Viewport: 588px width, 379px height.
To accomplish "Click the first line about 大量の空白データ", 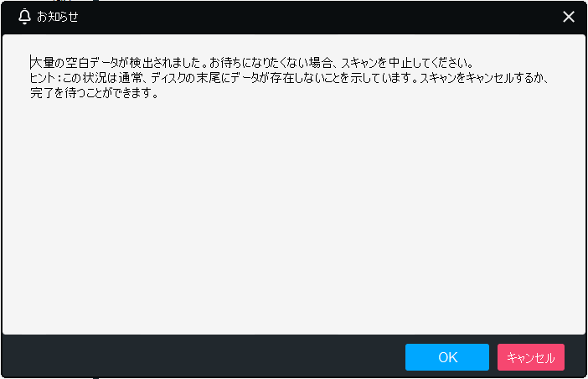I will pyautogui.click(x=251, y=62).
